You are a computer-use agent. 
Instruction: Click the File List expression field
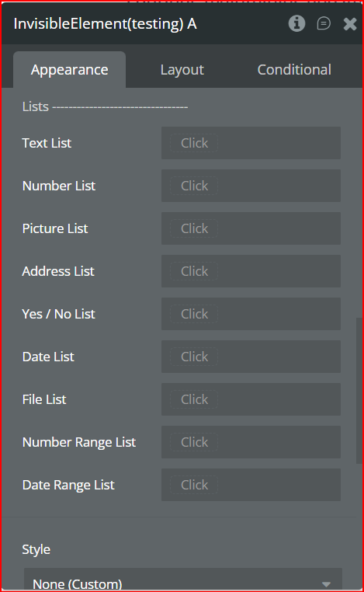tap(251, 399)
